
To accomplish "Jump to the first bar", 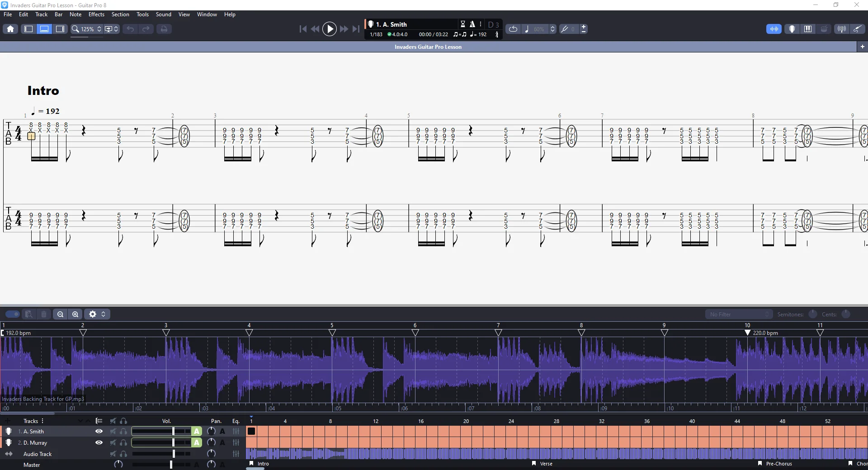I will [x=303, y=29].
